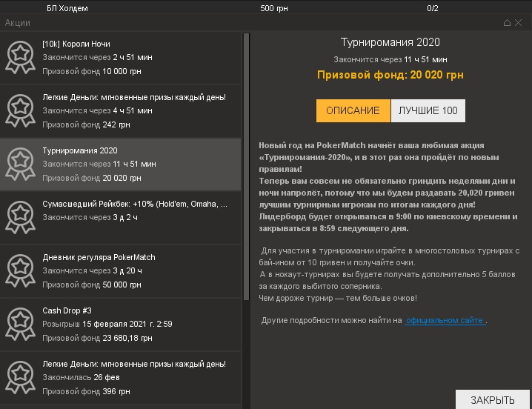Select the [10k] Короли Ночи promotion title
532x409 pixels.
click(76, 44)
